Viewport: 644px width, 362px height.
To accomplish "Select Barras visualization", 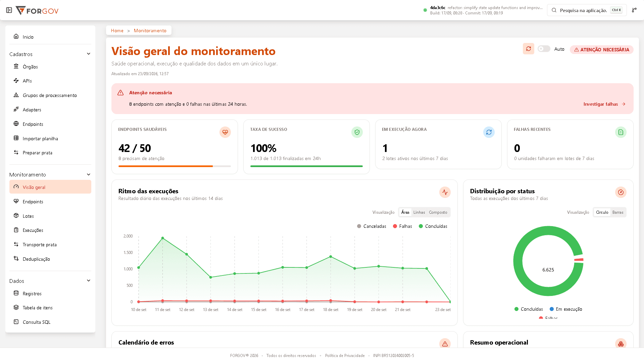I will [x=618, y=212].
